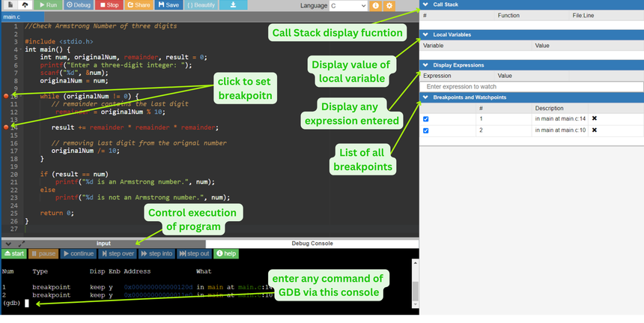Click 'originalNum /= 10;' code line
This screenshot has width=644, height=323.
click(85, 151)
